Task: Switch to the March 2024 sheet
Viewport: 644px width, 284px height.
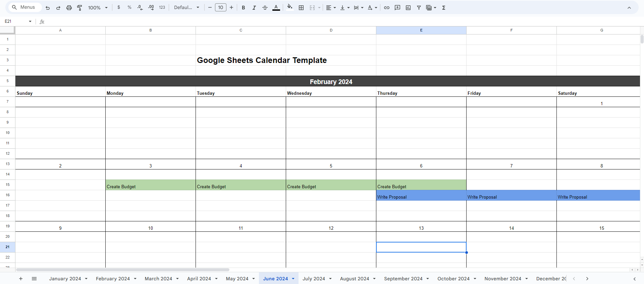Action: [158, 279]
